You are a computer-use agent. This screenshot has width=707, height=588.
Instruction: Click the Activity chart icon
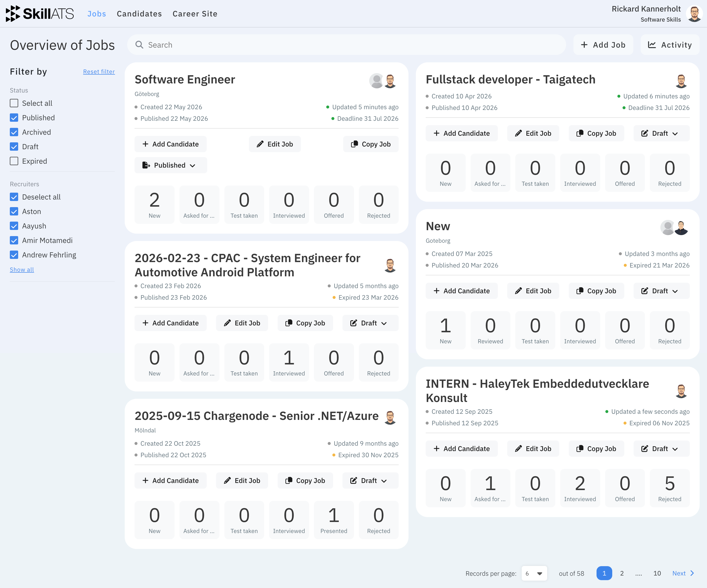pyautogui.click(x=652, y=45)
